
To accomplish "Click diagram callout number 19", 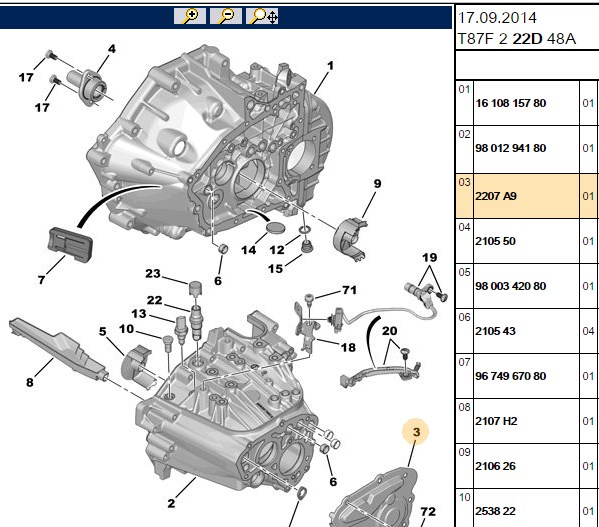I will coord(429,257).
